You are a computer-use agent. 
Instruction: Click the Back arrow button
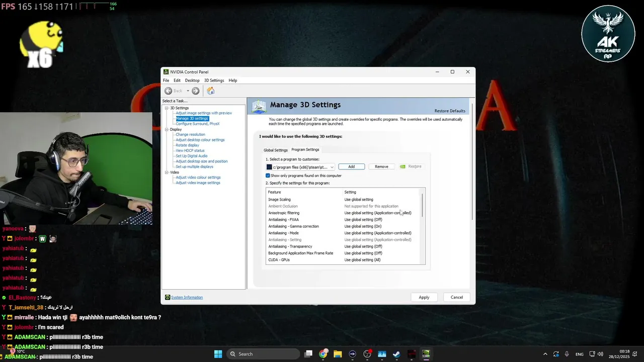coord(169,91)
